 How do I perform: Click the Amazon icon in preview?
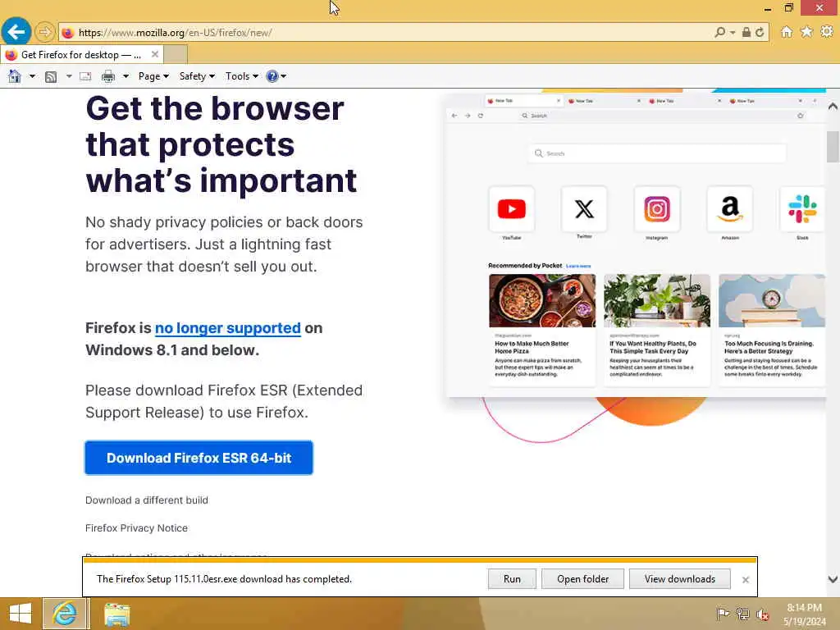[x=729, y=209]
